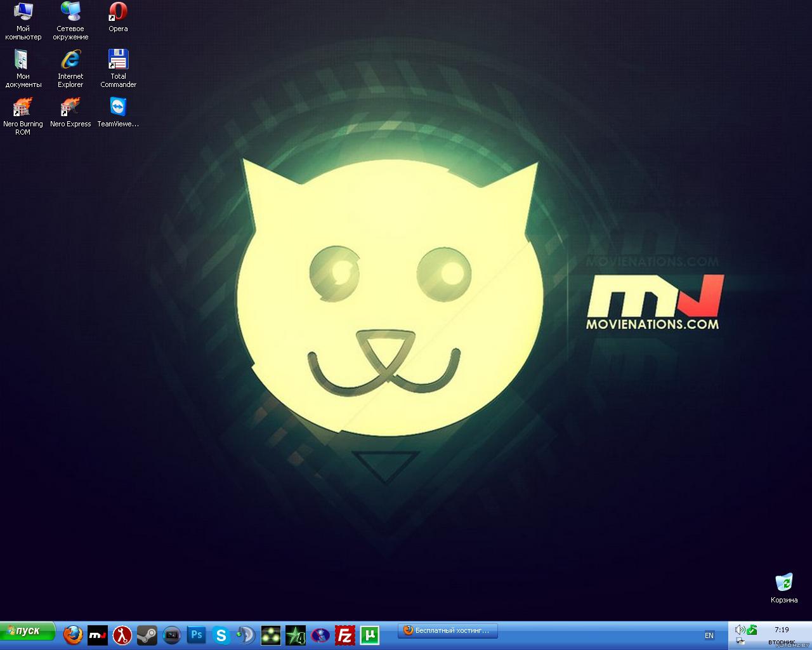
Task: Switch to Бесплатный хостинг Firefox window
Action: [448, 630]
